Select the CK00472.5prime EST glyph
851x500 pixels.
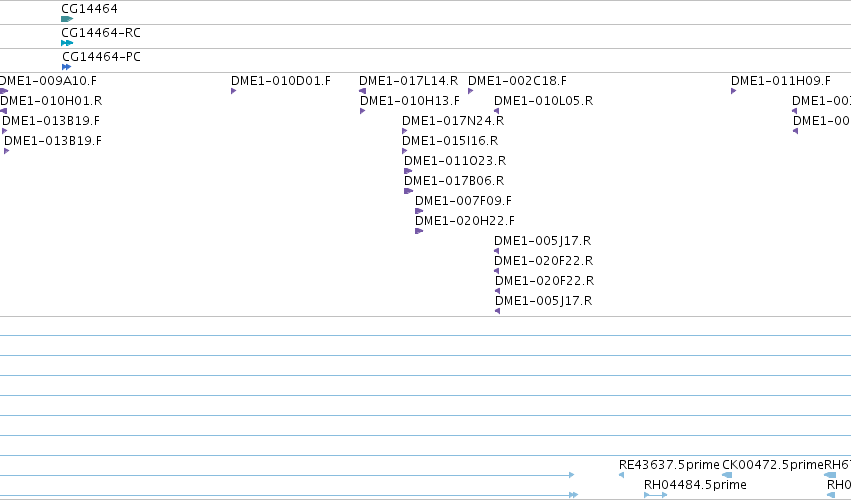(x=727, y=475)
